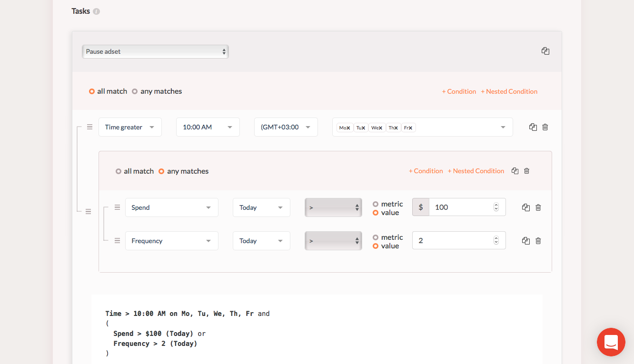Delete the nested condition group

526,171
